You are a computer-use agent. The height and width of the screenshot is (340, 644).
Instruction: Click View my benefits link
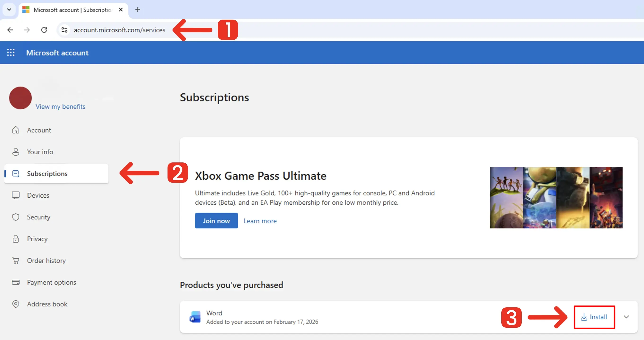(x=60, y=106)
